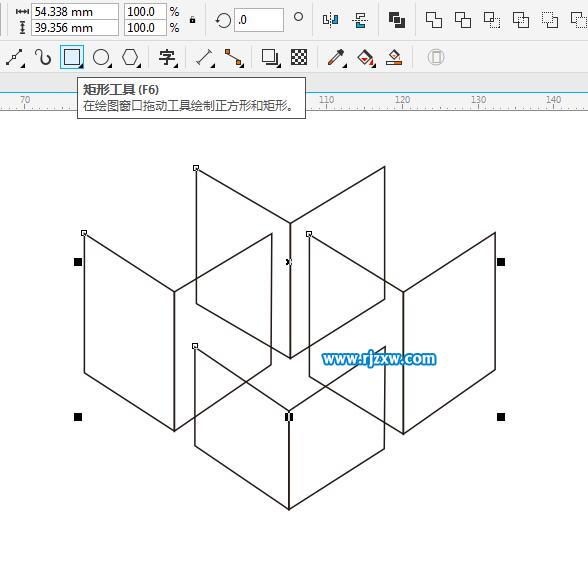Select the Polygon tool
The image size is (588, 580).
click(x=130, y=57)
